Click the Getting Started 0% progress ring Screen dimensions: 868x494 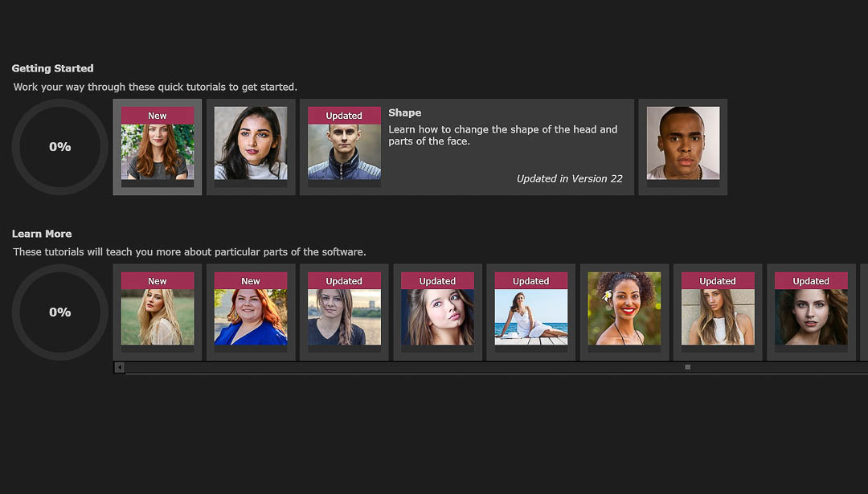[x=59, y=147]
